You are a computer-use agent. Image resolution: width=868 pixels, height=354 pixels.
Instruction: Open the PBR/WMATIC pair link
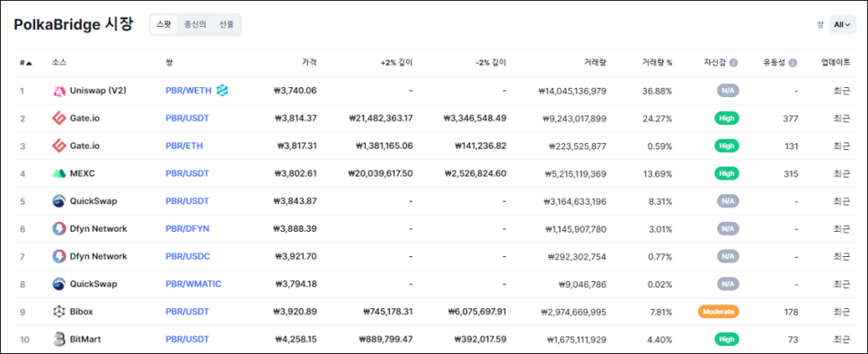click(x=193, y=284)
